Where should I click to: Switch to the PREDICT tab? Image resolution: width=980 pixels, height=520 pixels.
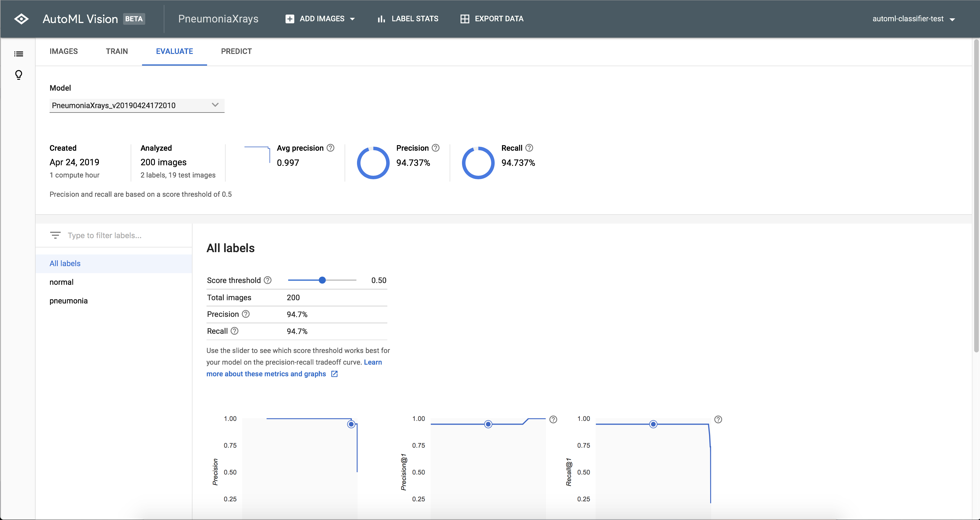point(236,51)
